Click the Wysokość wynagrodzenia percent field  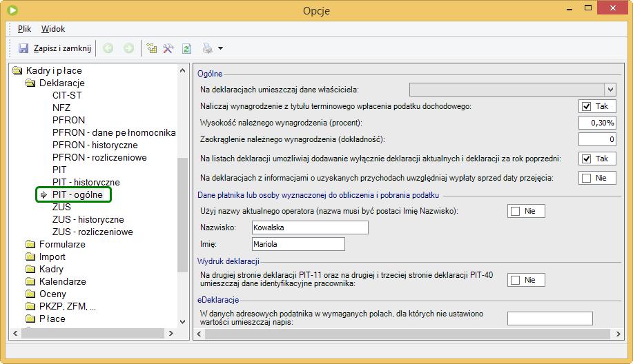click(x=597, y=123)
